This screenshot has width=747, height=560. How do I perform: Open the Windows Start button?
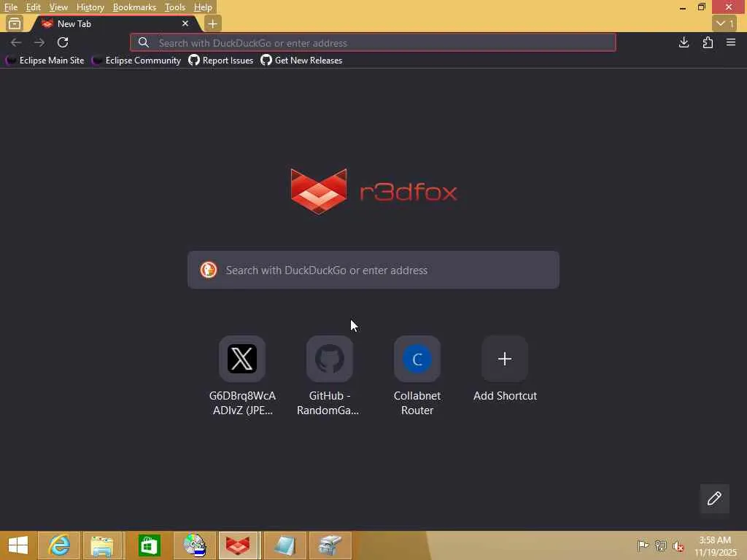(x=18, y=545)
